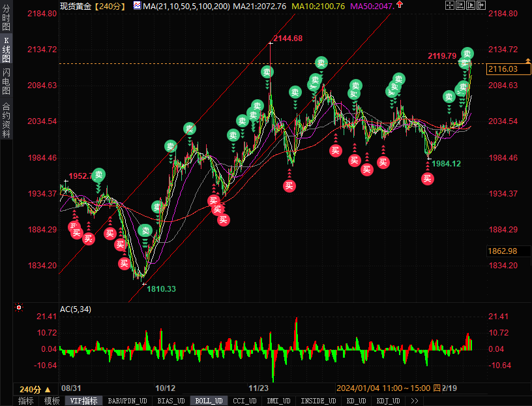Click the red buy marker nearest the 1810.33 low
Viewport: 532px width, 406px height.
[125, 263]
